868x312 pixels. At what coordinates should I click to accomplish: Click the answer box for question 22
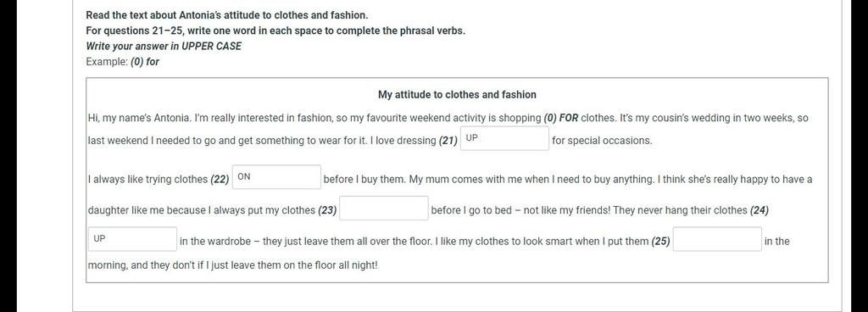tap(276, 177)
